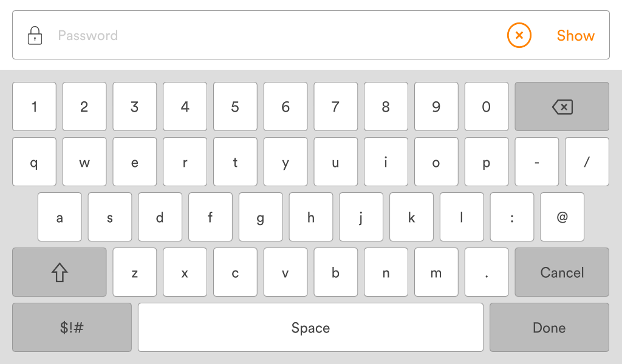
Task: Switch to the $!# symbols keyboard
Action: 72,328
